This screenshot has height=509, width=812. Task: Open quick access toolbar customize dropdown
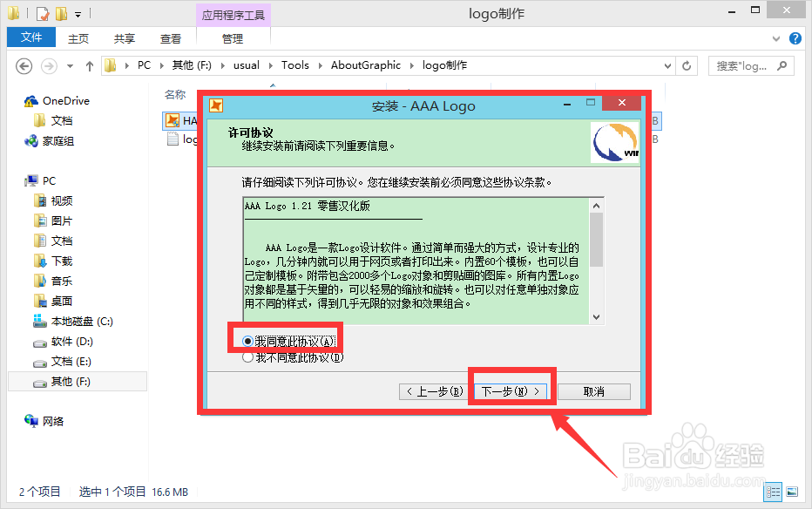(78, 14)
